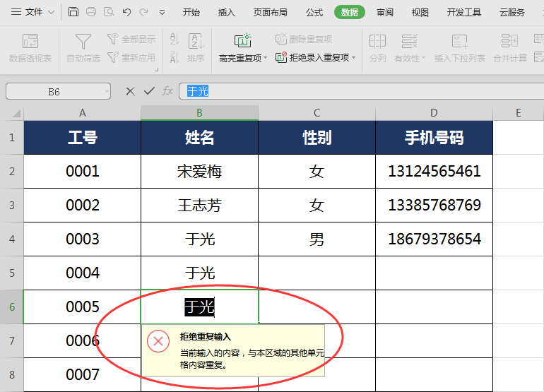544x392 pixels.
Task: Click the select-all corner triangle
Action: [x=16, y=114]
